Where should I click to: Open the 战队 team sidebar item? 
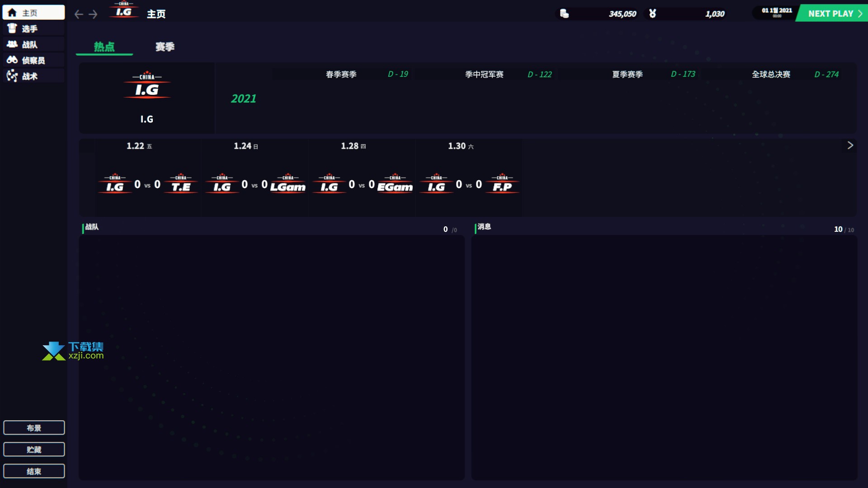(33, 44)
